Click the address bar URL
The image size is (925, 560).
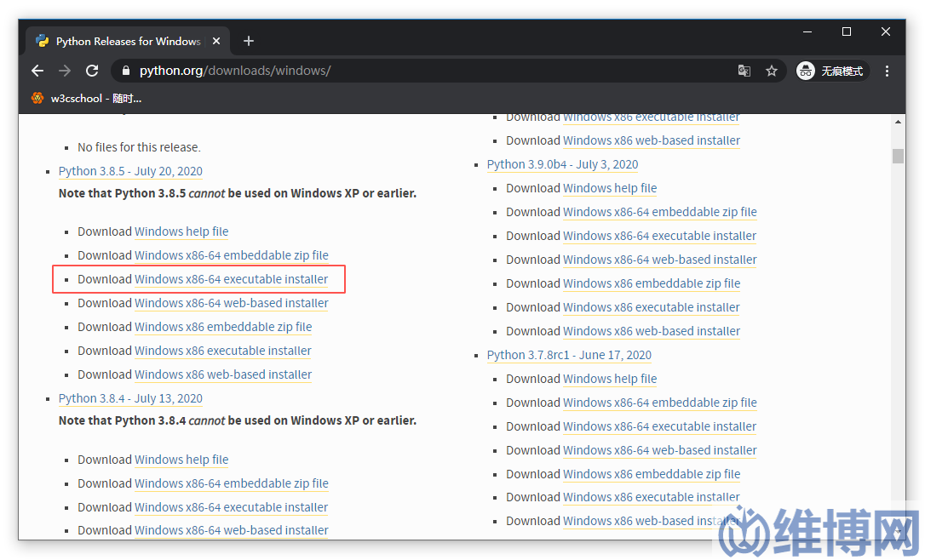point(235,71)
